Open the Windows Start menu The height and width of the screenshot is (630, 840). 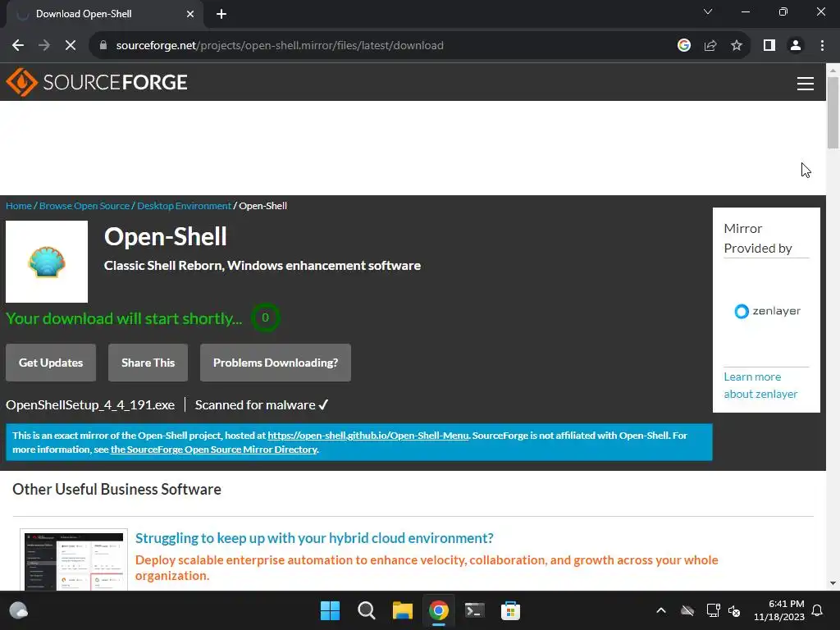(x=330, y=610)
